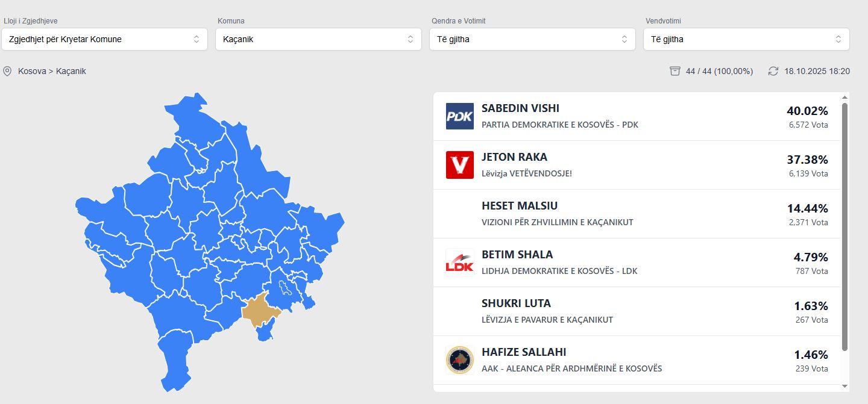Click the LDK party logo icon

click(x=459, y=263)
